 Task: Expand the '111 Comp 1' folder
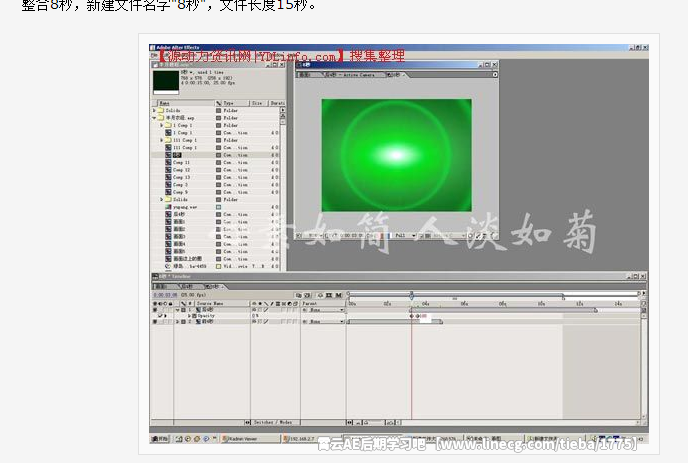(x=161, y=140)
